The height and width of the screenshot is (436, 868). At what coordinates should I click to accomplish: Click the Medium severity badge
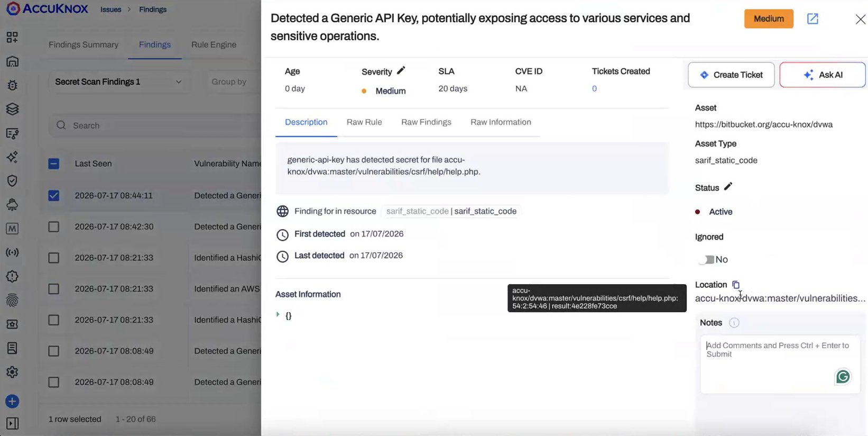coord(769,19)
